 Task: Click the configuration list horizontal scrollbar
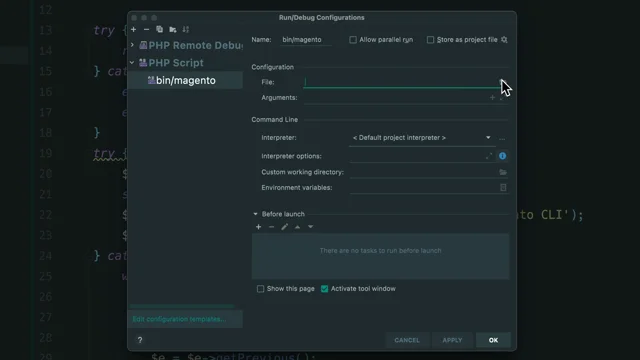[x=182, y=306]
